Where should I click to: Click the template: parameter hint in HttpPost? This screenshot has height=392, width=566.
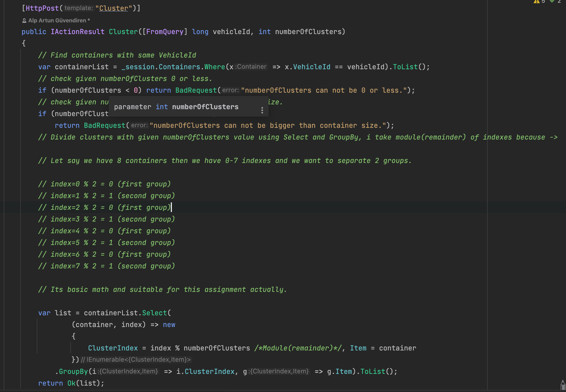tap(79, 8)
